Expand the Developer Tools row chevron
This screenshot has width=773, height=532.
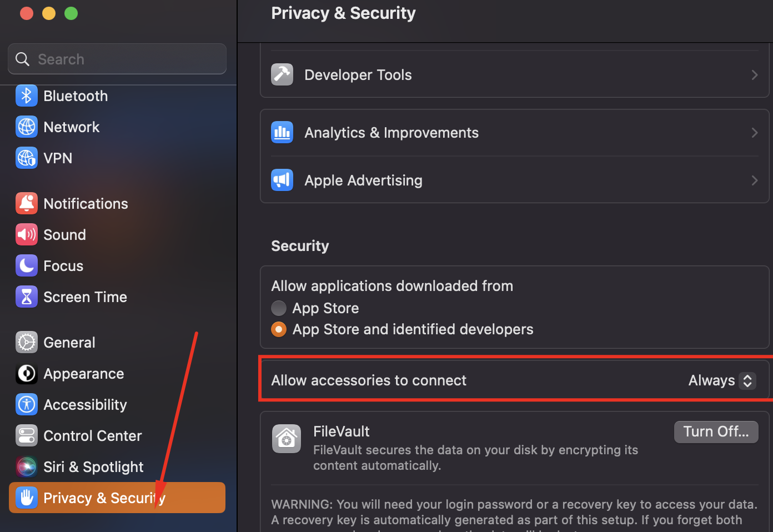click(x=754, y=75)
